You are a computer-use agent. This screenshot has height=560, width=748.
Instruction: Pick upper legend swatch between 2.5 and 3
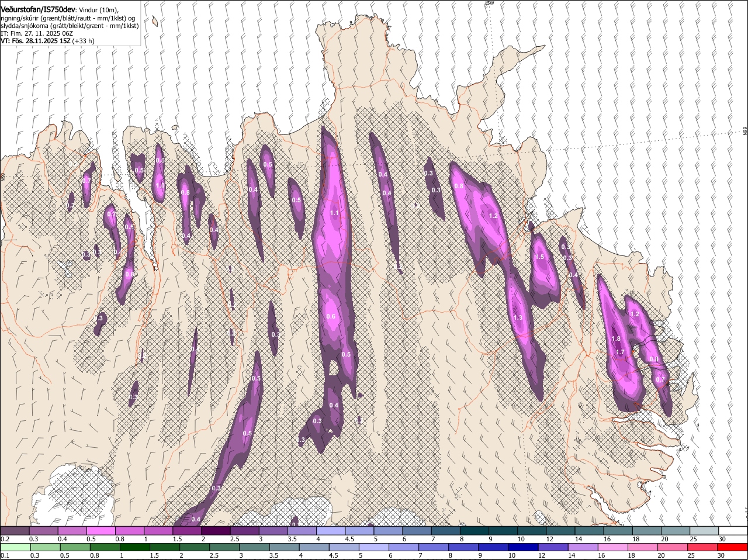(x=244, y=531)
